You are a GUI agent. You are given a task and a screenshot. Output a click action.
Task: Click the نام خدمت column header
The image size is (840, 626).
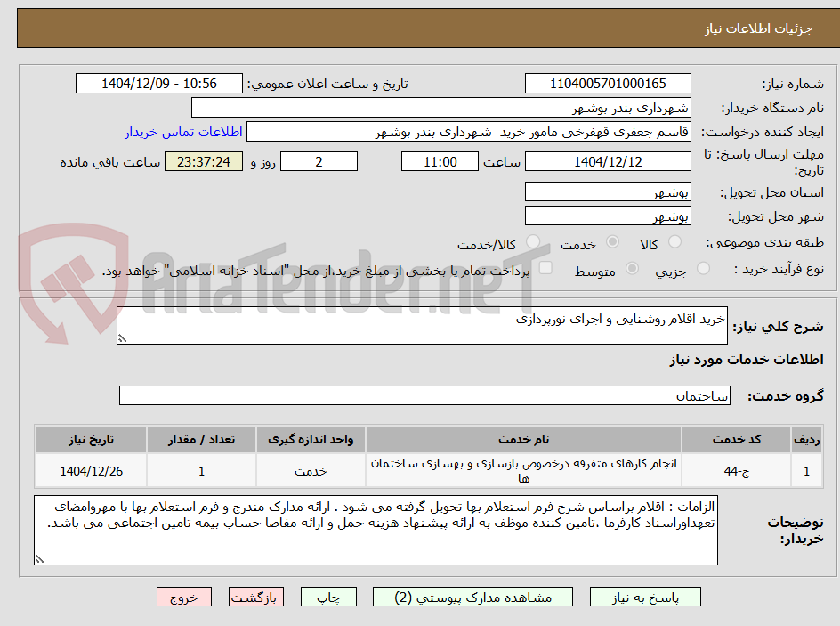(x=523, y=440)
